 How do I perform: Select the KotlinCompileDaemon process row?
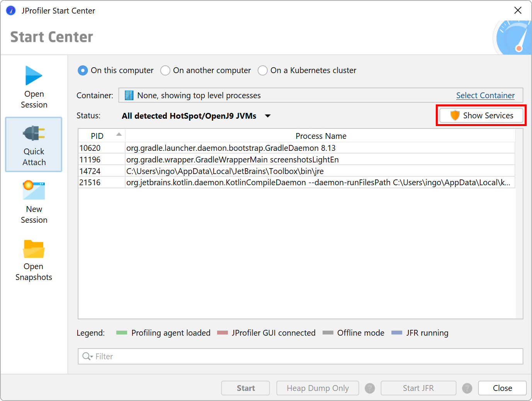297,183
